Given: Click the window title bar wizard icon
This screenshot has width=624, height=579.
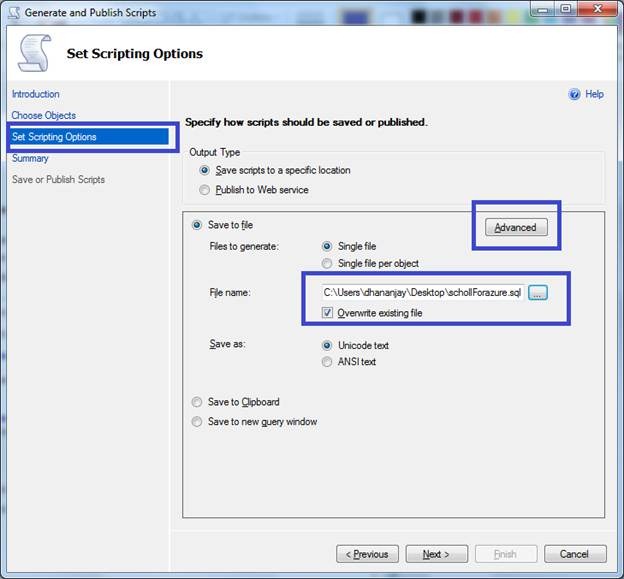Looking at the screenshot, I should click(x=13, y=13).
